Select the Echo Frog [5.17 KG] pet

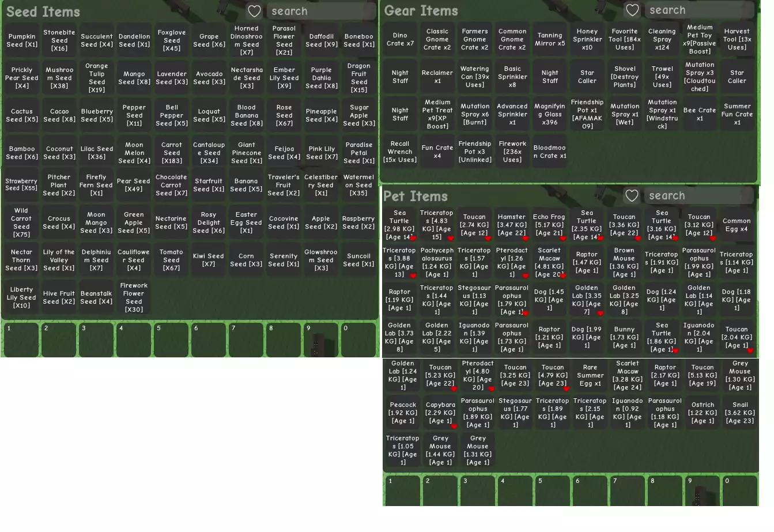point(549,225)
